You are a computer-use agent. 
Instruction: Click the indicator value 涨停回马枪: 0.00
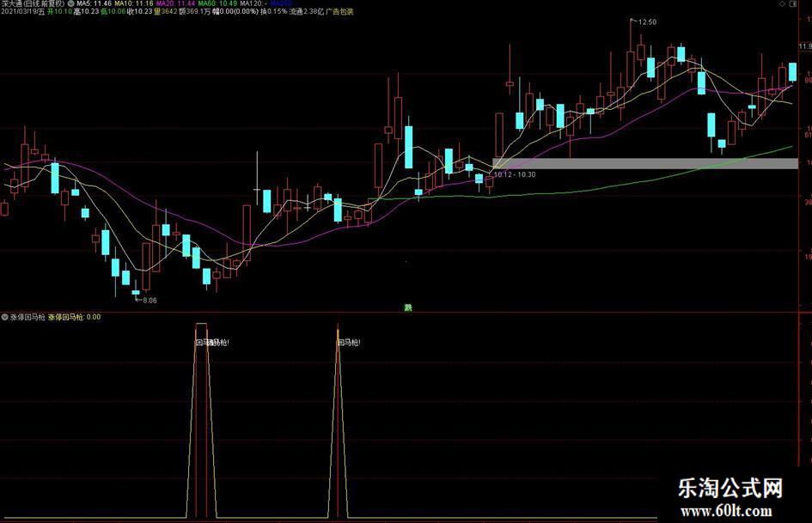[x=75, y=317]
